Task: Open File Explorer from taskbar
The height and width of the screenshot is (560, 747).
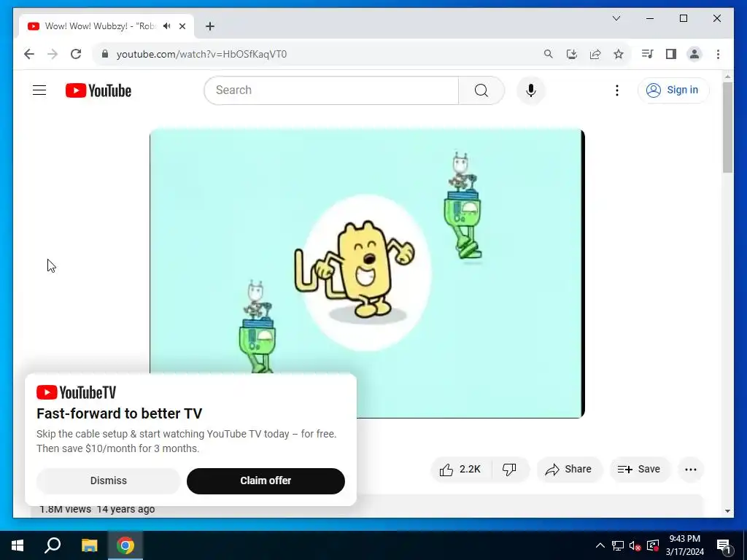Action: (x=89, y=545)
